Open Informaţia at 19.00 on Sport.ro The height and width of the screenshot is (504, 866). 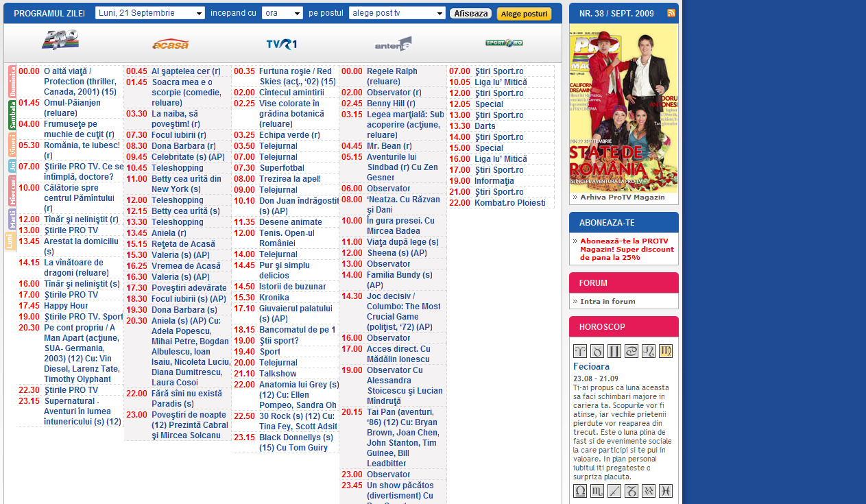(494, 181)
